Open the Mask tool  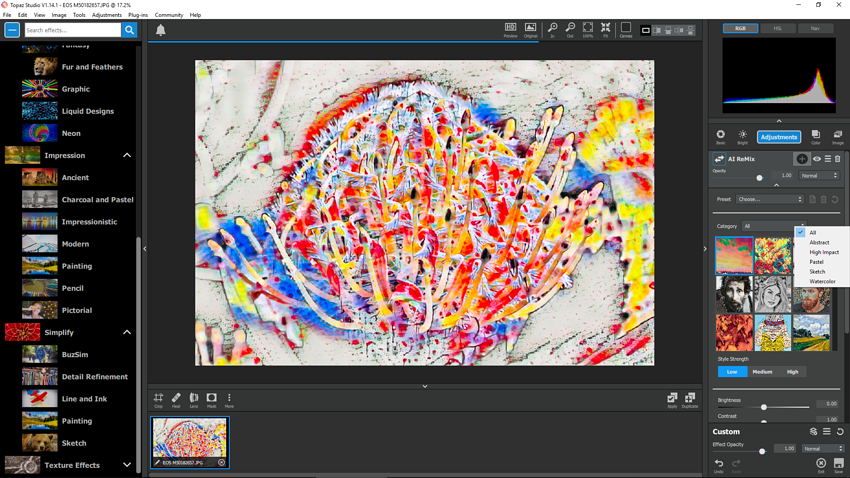[211, 399]
